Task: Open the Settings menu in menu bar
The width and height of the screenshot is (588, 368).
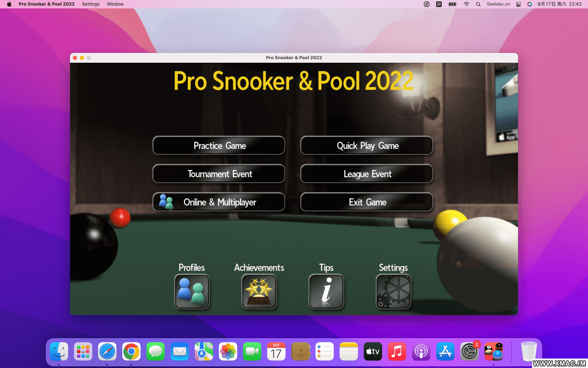Action: [91, 4]
